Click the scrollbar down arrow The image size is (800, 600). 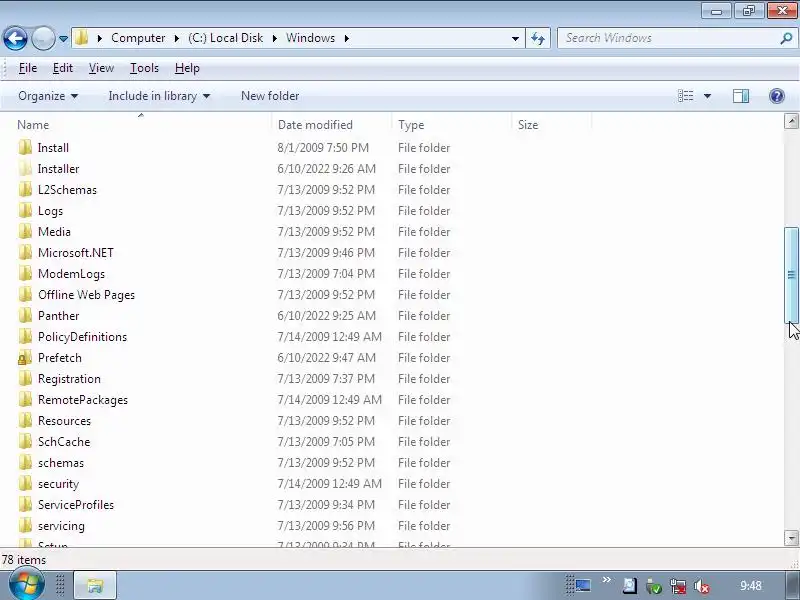coord(791,538)
